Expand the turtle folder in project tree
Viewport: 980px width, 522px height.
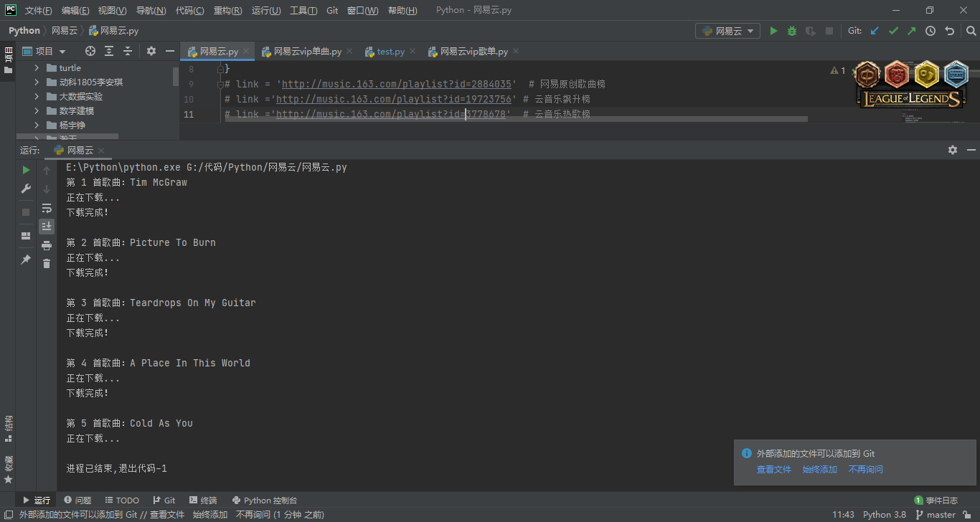click(x=37, y=68)
